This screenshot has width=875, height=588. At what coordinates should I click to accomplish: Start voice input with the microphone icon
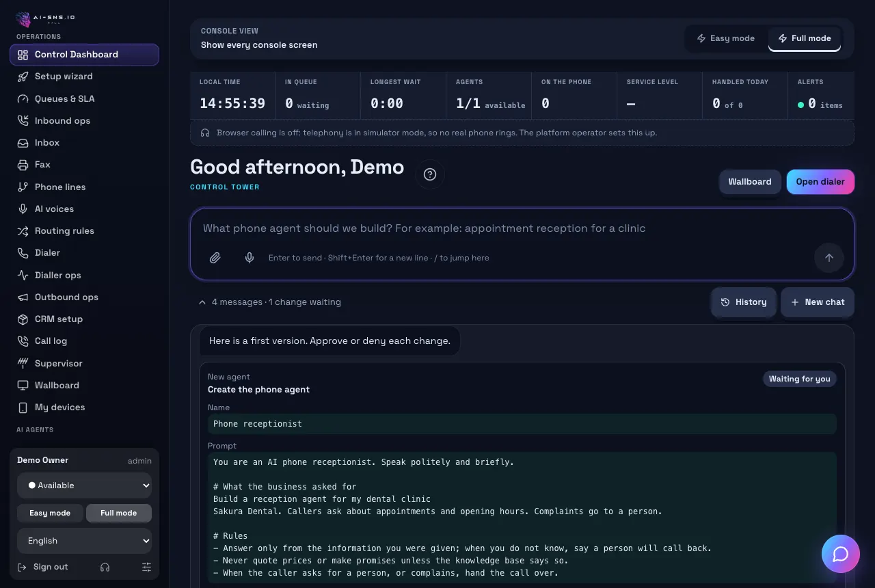250,258
